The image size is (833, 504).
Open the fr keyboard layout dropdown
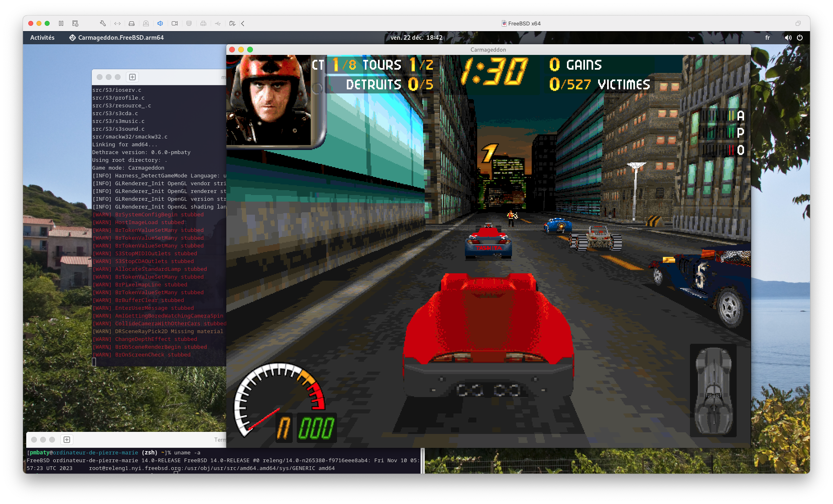pos(767,37)
